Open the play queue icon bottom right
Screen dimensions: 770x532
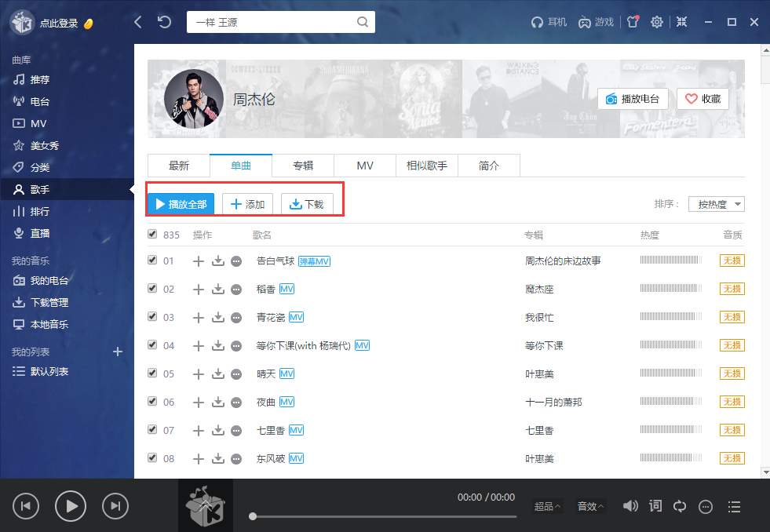[x=735, y=506]
